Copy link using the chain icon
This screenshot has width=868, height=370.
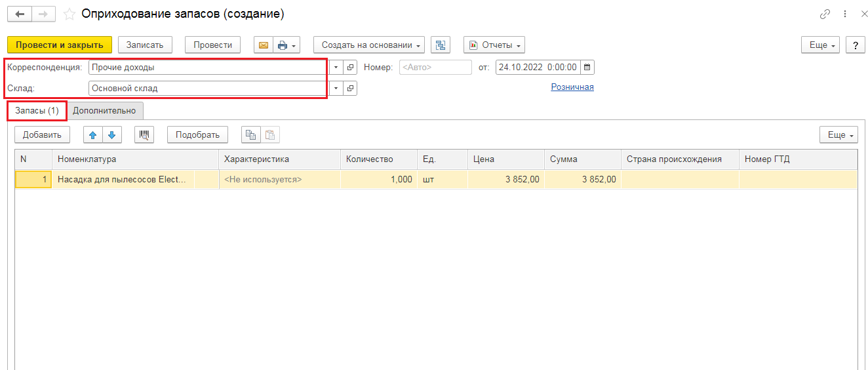(x=825, y=14)
